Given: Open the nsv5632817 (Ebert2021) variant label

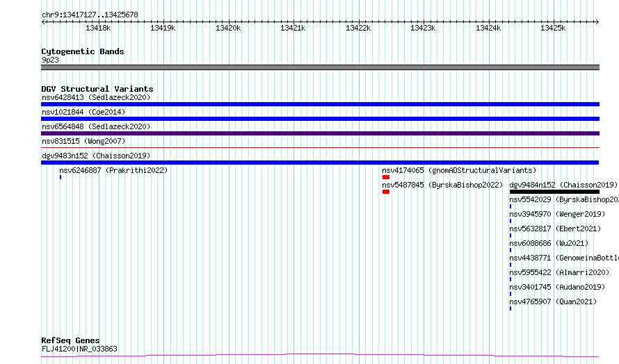Looking at the screenshot, I should (555, 229).
